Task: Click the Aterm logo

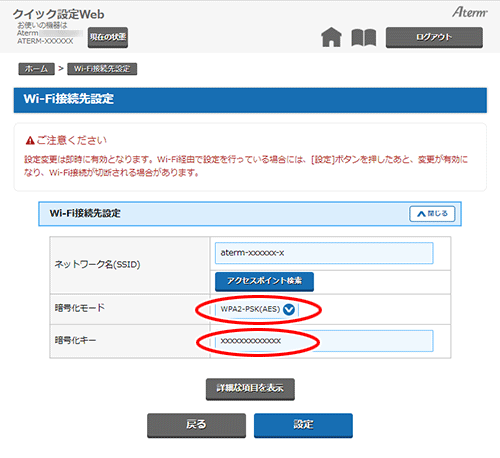Action: [x=470, y=12]
